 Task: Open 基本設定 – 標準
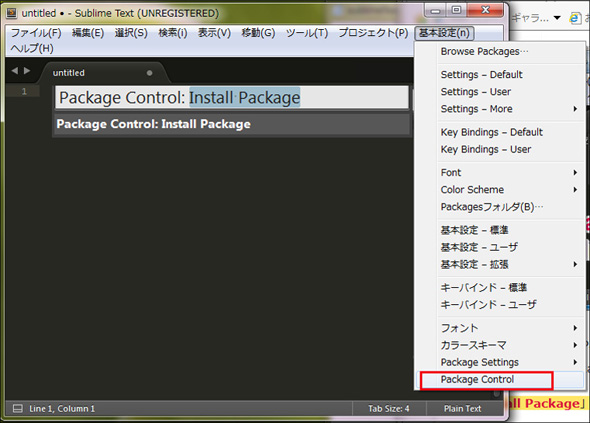500,230
